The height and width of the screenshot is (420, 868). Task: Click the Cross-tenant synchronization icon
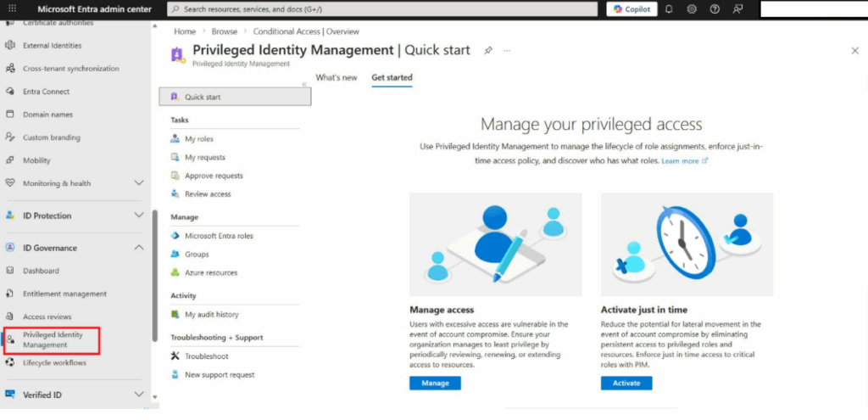10,69
